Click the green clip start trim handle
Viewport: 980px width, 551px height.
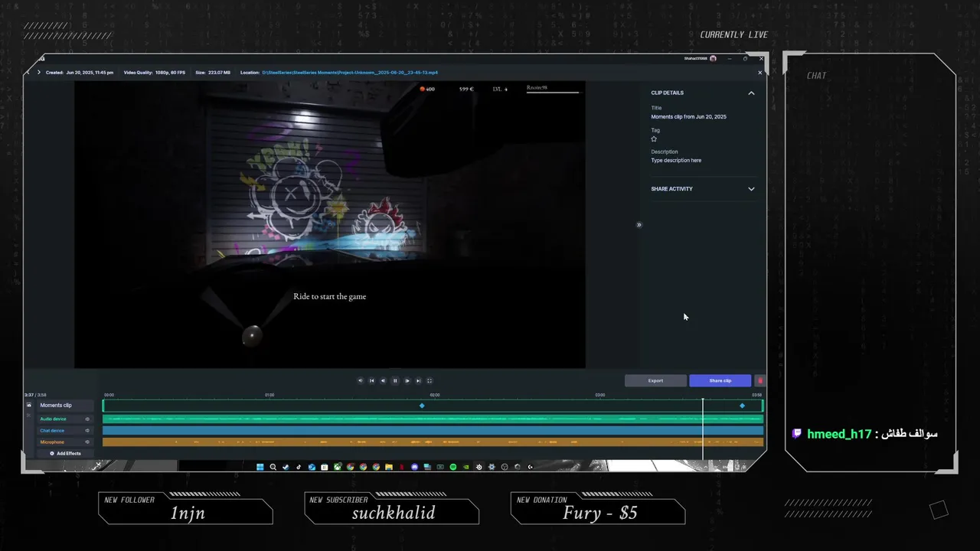[x=103, y=406]
